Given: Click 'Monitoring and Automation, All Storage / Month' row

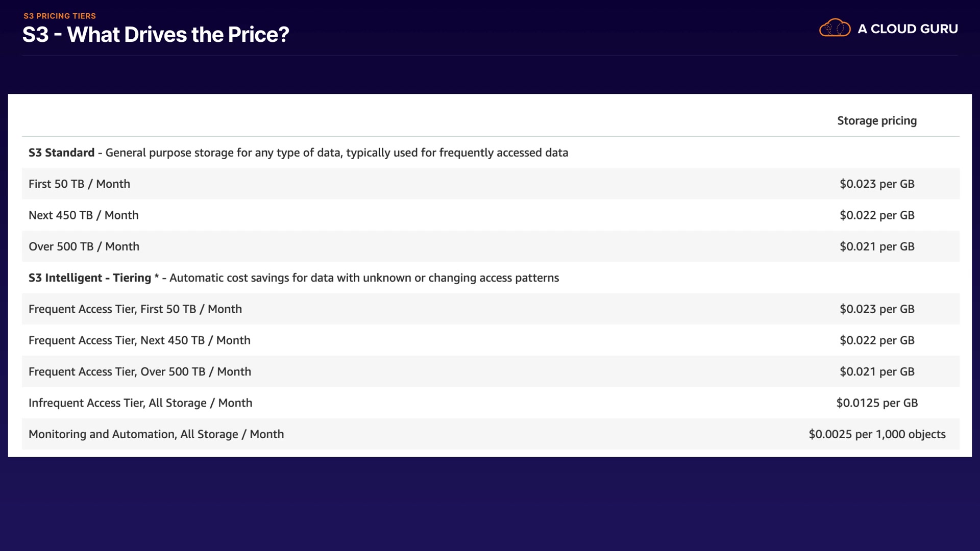Looking at the screenshot, I should click(156, 434).
